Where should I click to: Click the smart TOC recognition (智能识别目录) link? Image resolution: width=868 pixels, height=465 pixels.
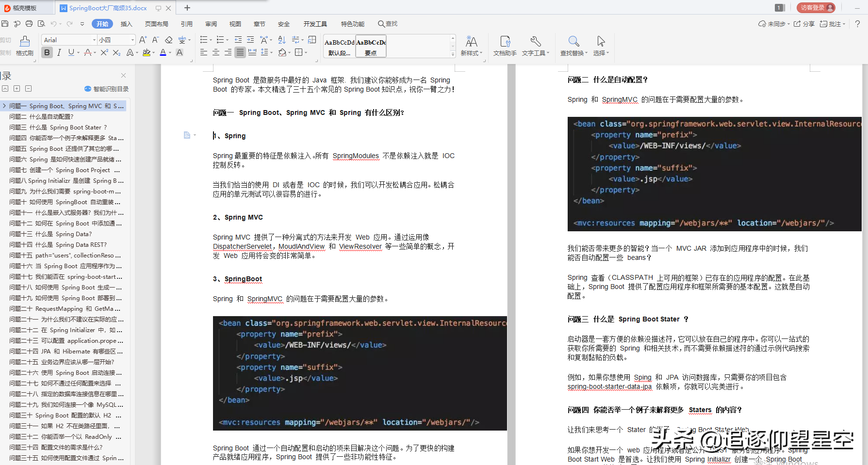(x=106, y=89)
